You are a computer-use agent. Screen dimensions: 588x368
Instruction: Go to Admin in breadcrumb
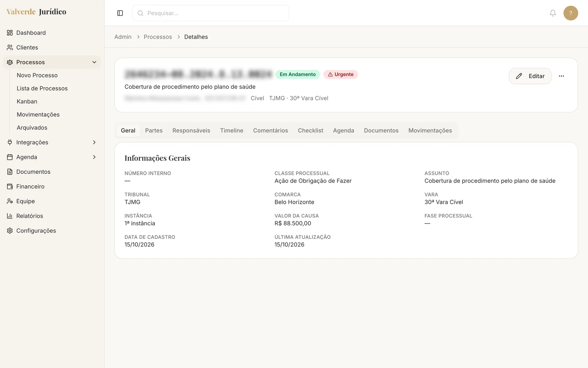[x=123, y=37]
